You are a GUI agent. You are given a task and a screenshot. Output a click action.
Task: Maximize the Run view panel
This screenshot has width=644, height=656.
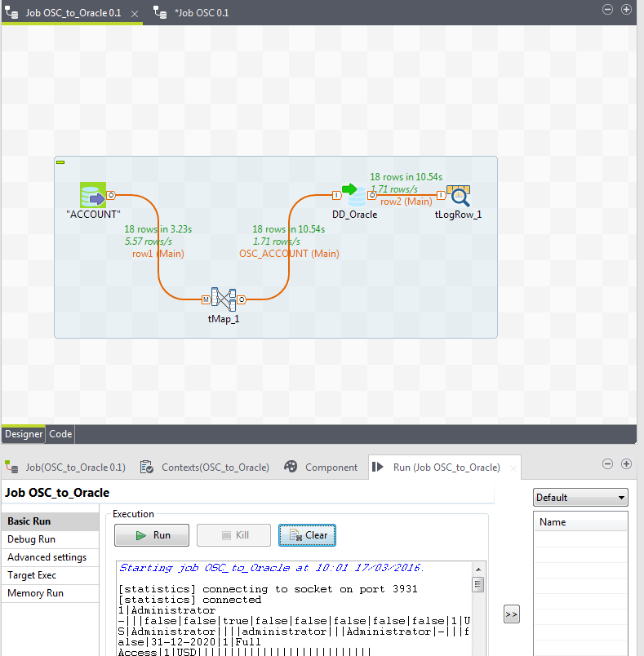[x=627, y=463]
